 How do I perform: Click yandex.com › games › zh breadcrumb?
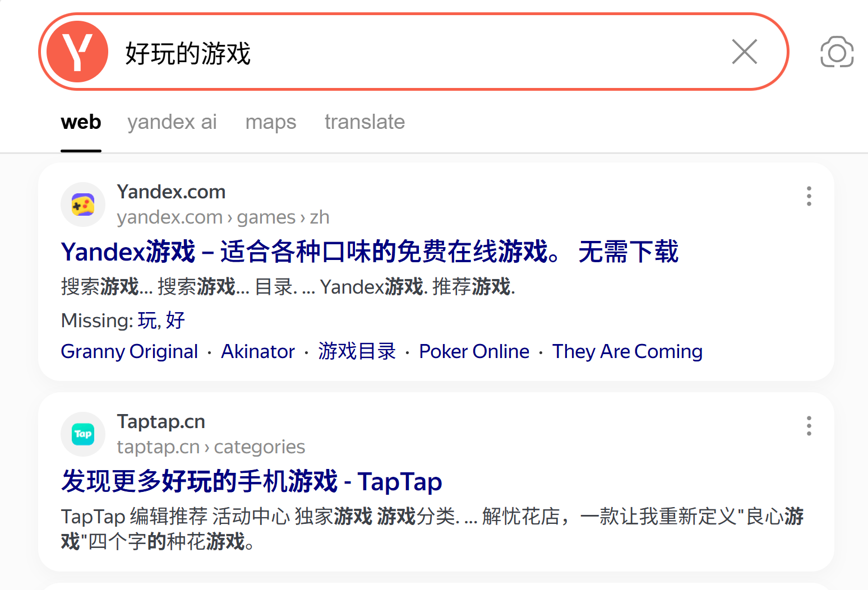coord(223,217)
